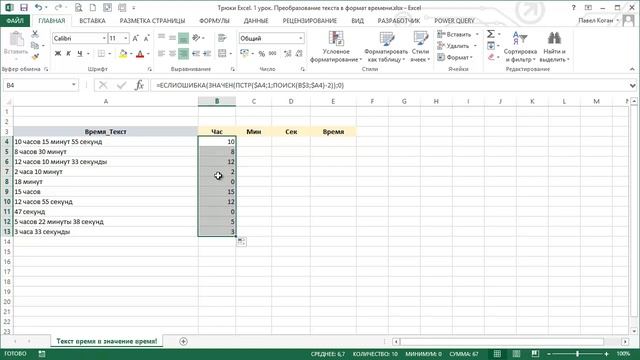Click the Найти и выделить binoculars icon
The image size is (640, 360).
(x=554, y=38)
